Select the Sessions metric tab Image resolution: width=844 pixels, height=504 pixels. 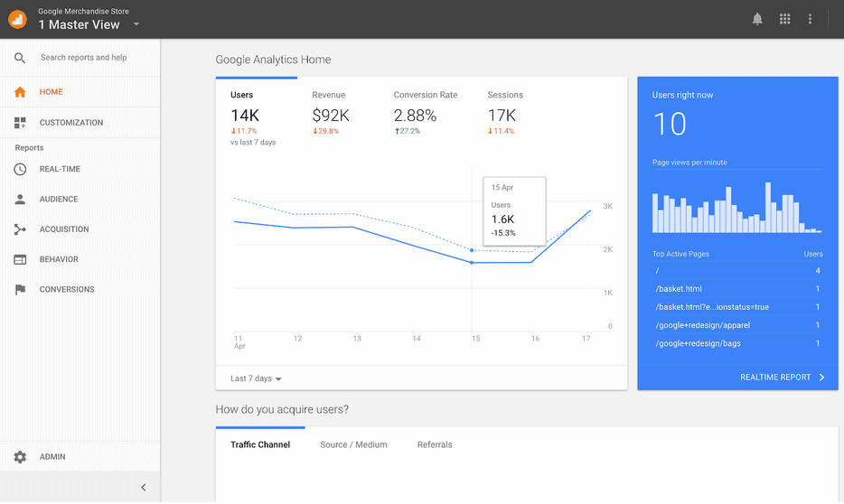505,113
